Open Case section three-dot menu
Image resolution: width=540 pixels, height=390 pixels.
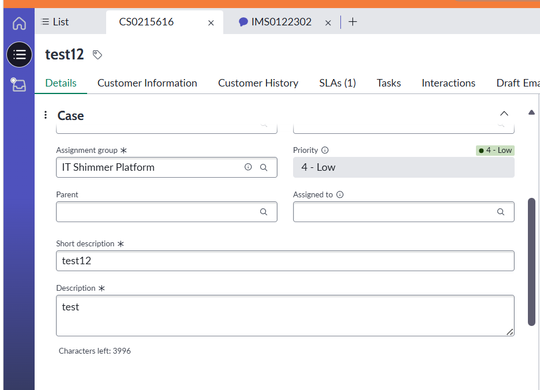click(x=45, y=115)
